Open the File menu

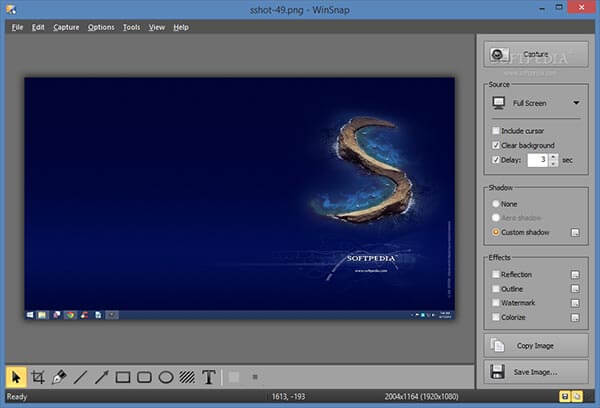17,28
